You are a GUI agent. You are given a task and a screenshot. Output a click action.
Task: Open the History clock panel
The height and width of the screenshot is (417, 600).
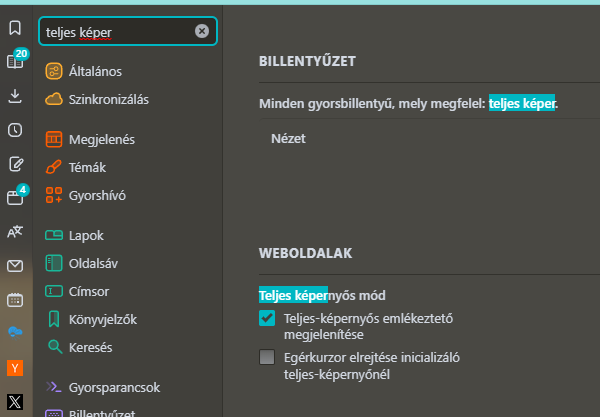coord(15,130)
